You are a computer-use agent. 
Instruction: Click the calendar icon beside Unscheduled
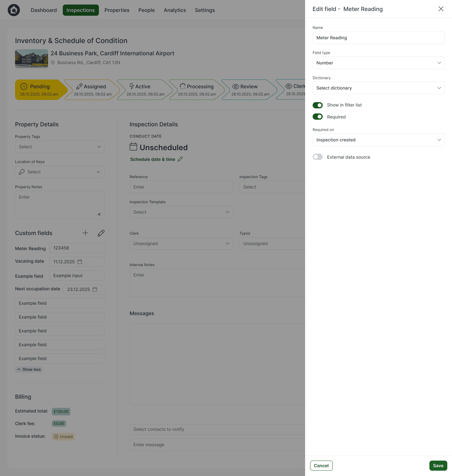point(133,147)
